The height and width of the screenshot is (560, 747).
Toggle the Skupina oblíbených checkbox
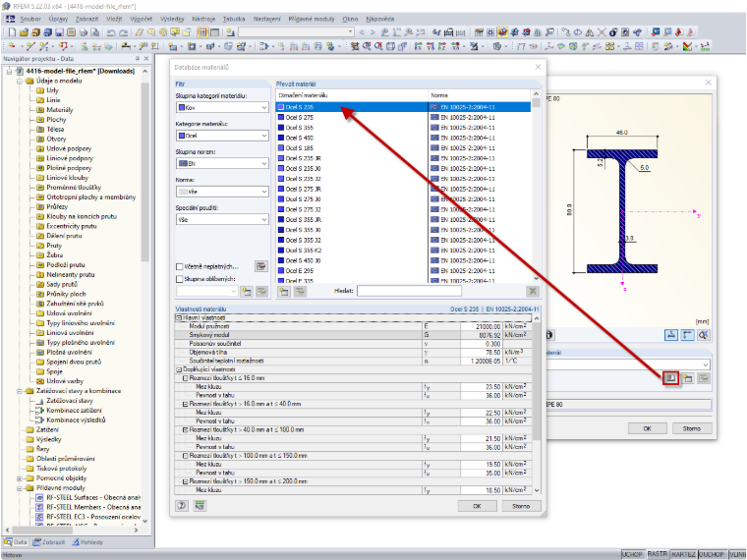tap(180, 279)
